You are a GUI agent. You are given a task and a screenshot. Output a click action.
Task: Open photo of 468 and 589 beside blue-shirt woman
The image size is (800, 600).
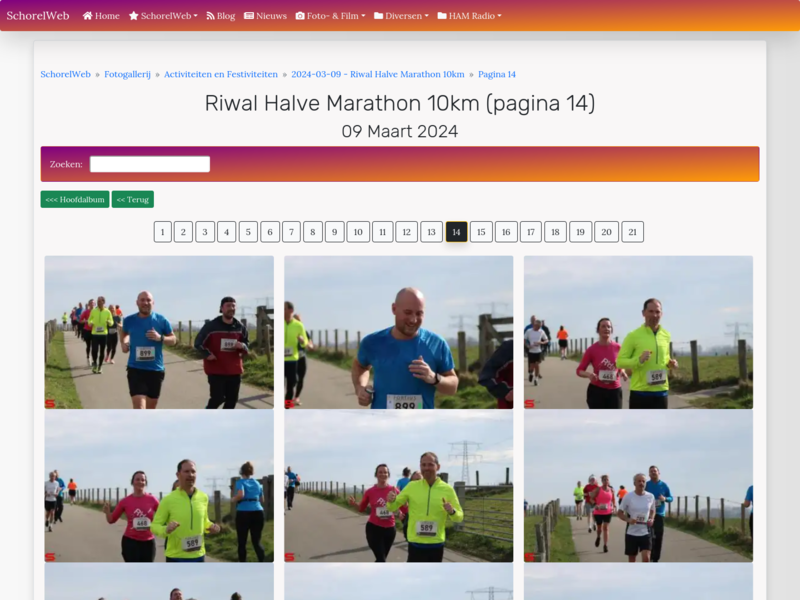[159, 486]
